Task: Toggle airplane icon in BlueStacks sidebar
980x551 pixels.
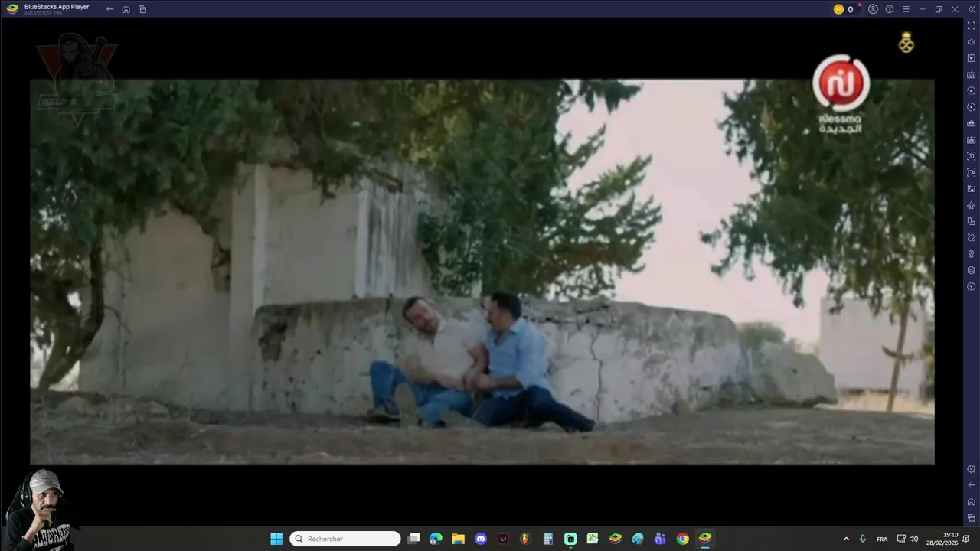Action: point(971,205)
